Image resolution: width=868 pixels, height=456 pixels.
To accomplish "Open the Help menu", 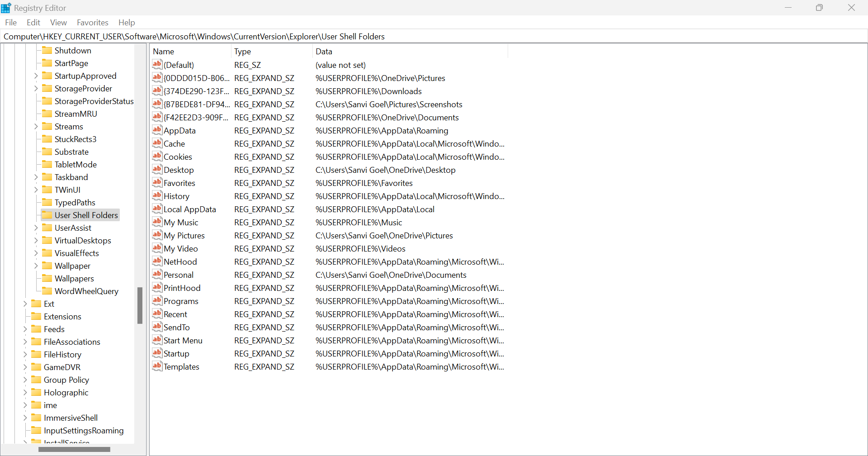I will [x=127, y=22].
